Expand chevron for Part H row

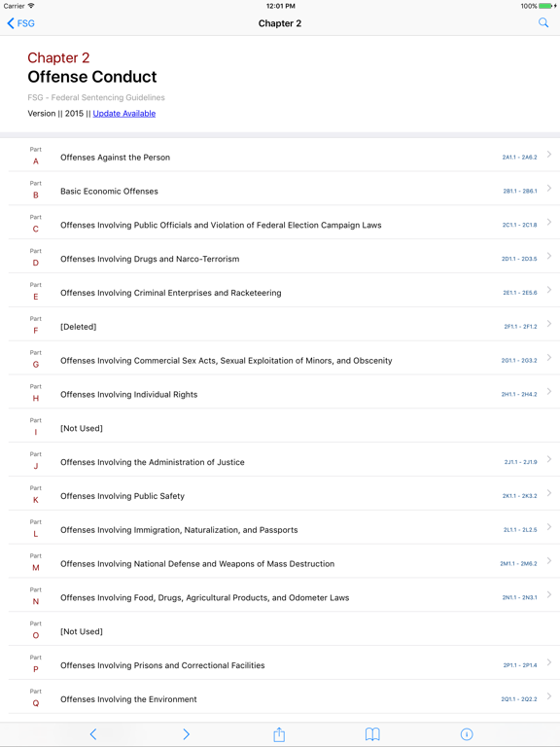(x=549, y=391)
